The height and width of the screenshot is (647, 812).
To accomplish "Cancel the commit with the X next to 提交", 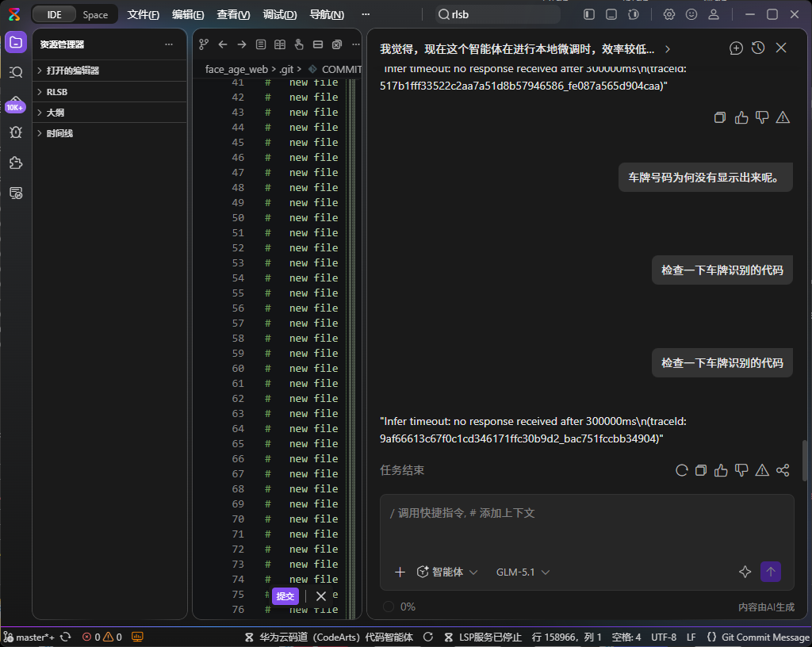I will pyautogui.click(x=321, y=596).
